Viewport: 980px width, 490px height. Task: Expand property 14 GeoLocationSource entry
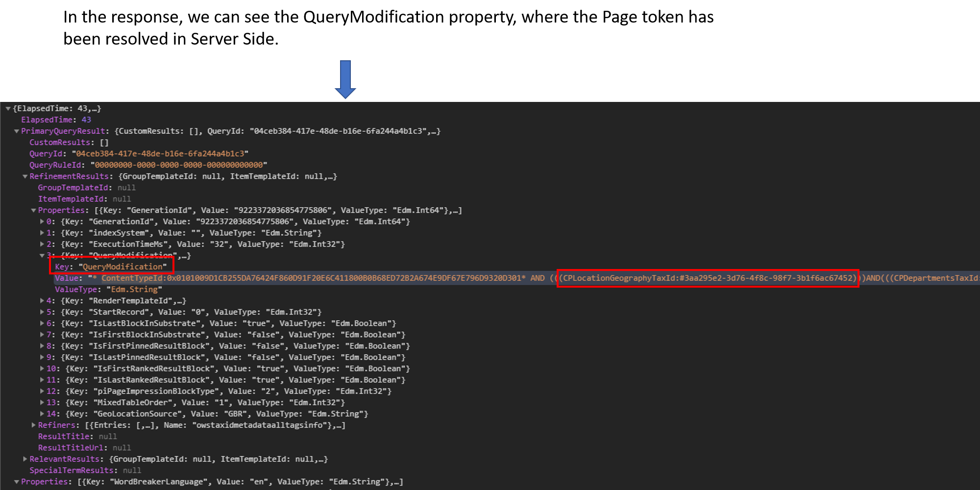tap(42, 414)
